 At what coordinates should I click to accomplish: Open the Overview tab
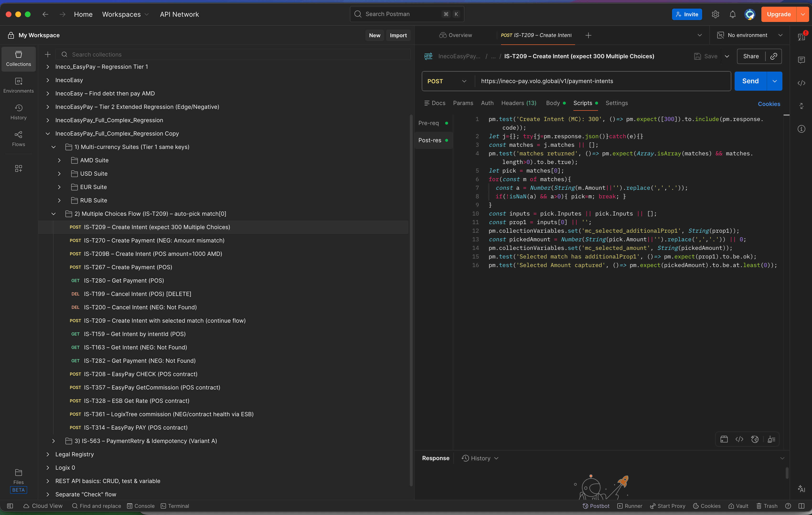pyautogui.click(x=456, y=35)
